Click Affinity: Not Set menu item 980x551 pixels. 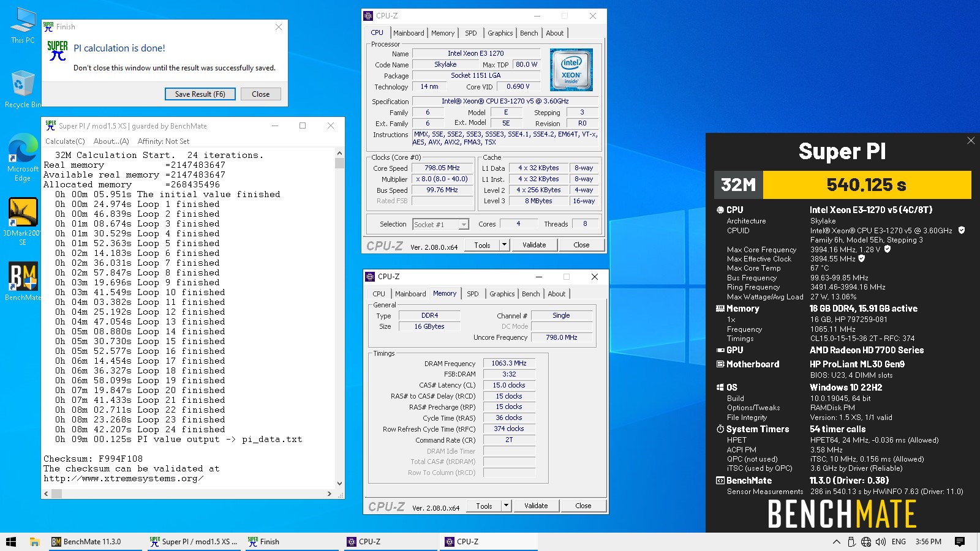164,141
